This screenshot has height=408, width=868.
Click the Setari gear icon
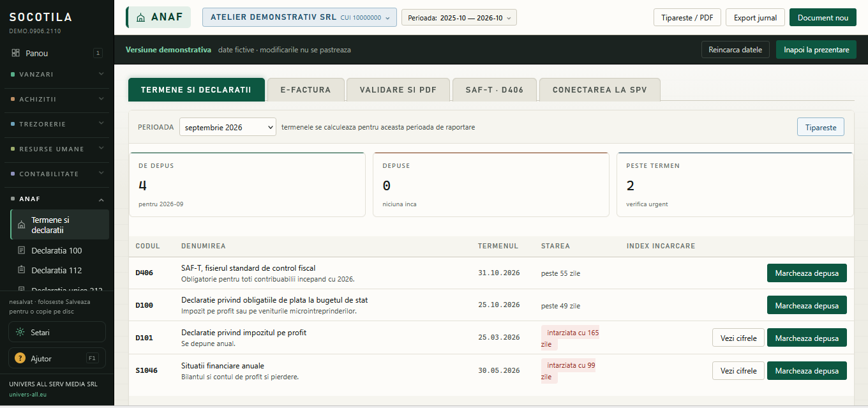[x=20, y=332]
